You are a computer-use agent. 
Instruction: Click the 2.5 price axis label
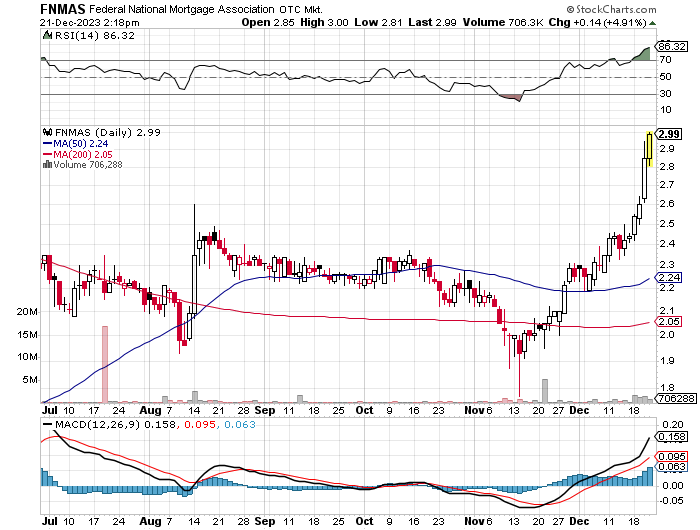[667, 224]
